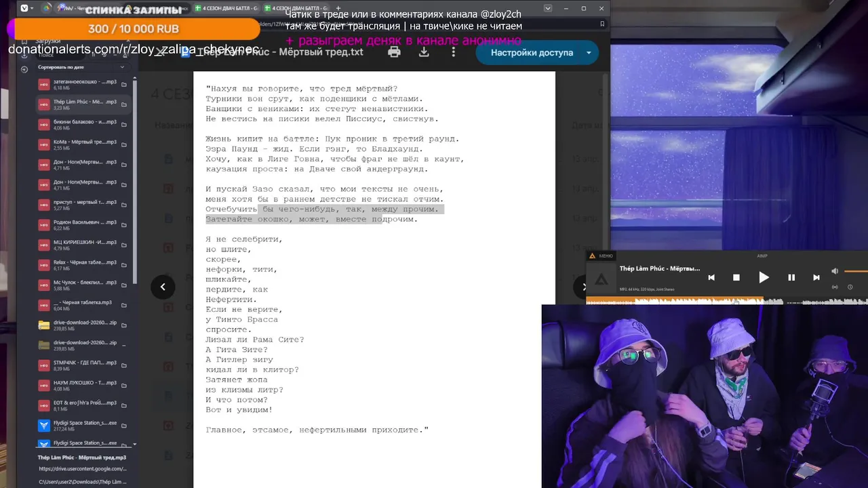Stop playback in AIMP
Viewport: 868px width, 488px height.
[x=736, y=277]
